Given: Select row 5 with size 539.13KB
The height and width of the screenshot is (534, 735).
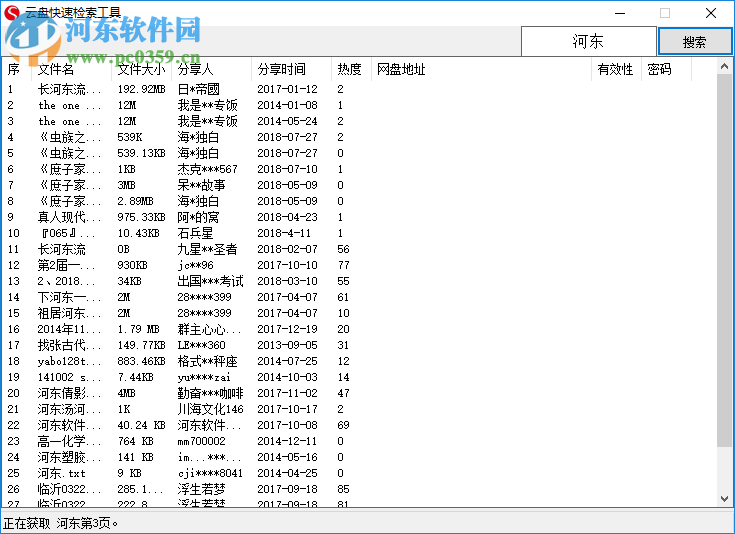Looking at the screenshot, I should coord(359,153).
